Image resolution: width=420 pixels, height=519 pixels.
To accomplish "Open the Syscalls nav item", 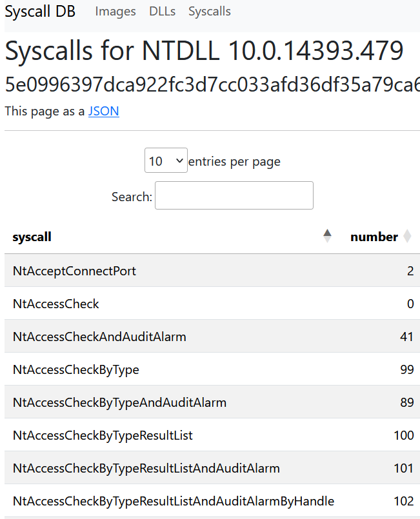I will click(x=210, y=12).
